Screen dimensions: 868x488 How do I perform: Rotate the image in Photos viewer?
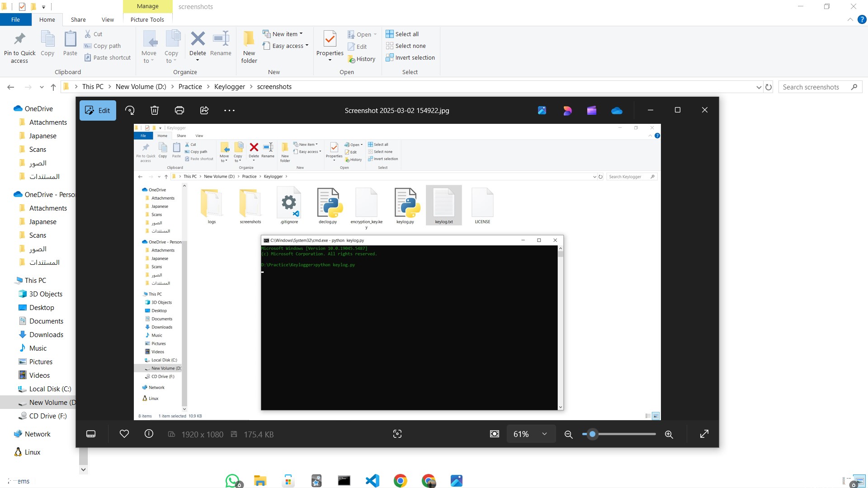(x=130, y=110)
